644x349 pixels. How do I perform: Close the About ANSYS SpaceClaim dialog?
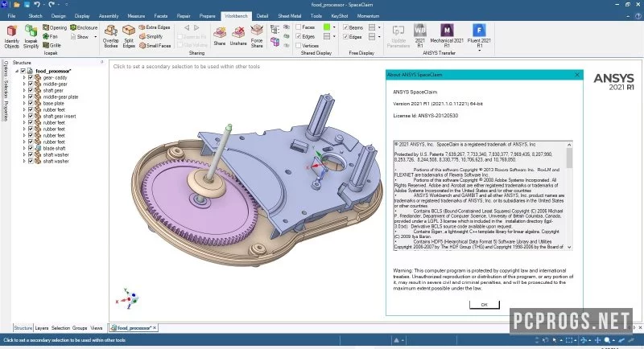[x=577, y=75]
